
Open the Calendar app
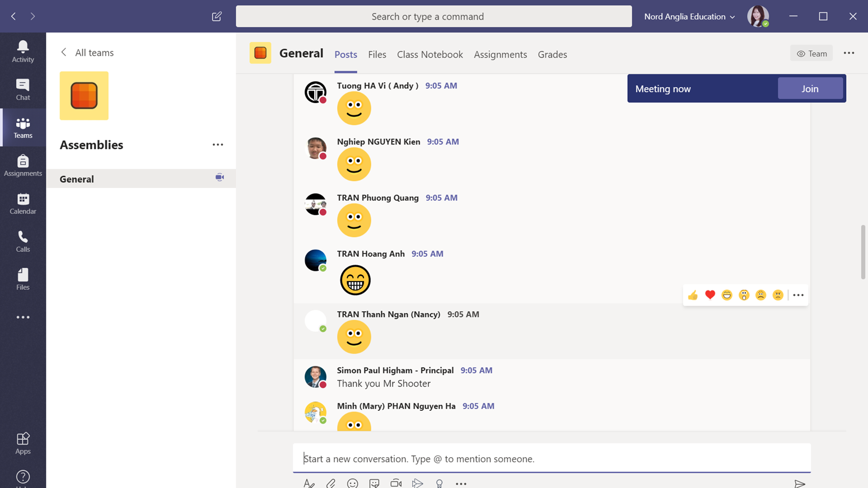pyautogui.click(x=23, y=204)
